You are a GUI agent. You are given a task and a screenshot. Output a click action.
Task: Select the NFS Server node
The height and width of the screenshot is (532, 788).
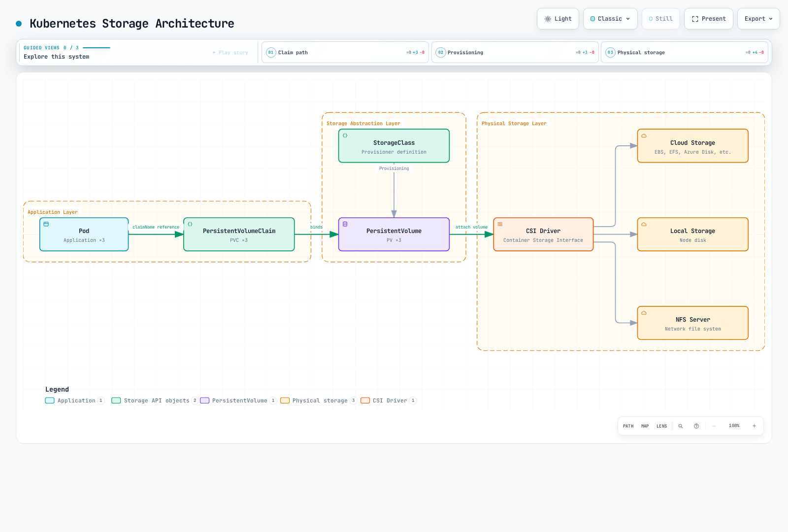(693, 323)
